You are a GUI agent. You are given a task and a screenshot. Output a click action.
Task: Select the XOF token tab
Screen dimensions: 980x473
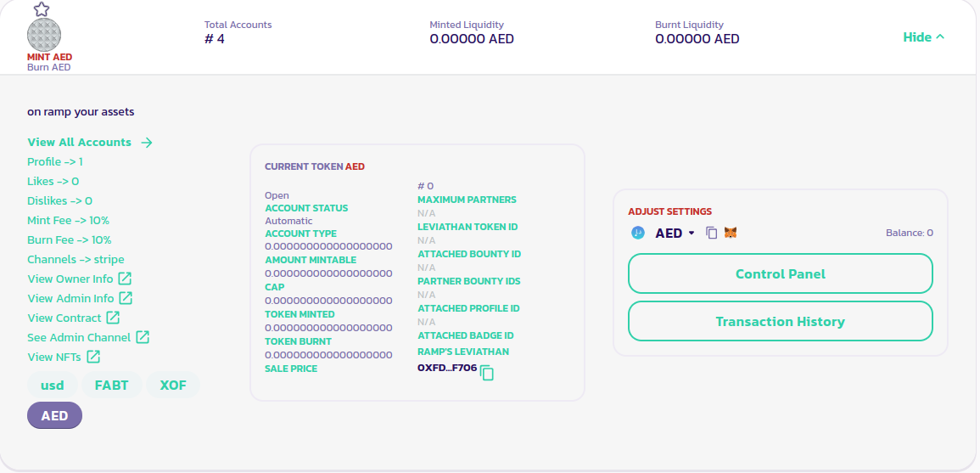pyautogui.click(x=173, y=385)
